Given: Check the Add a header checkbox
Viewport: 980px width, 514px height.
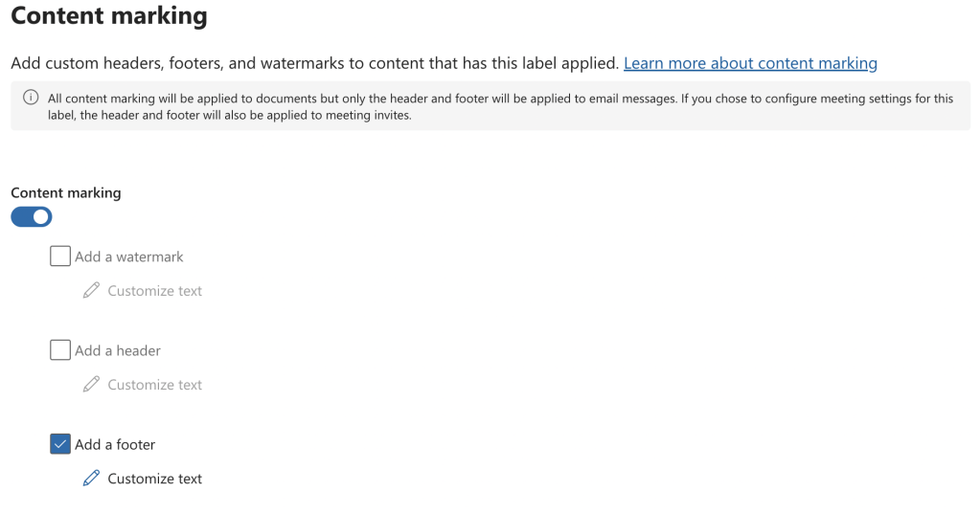Looking at the screenshot, I should pos(60,350).
